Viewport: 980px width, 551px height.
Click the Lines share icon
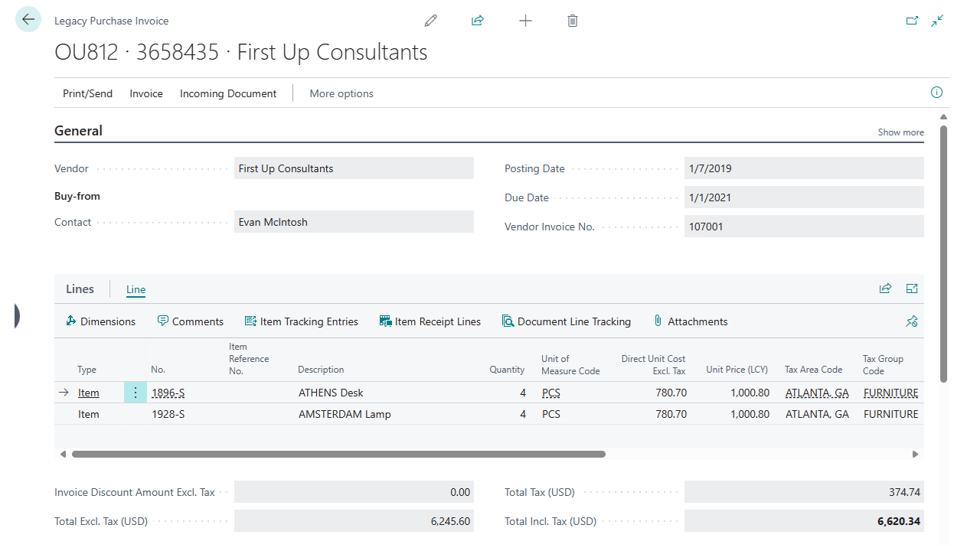(x=886, y=289)
